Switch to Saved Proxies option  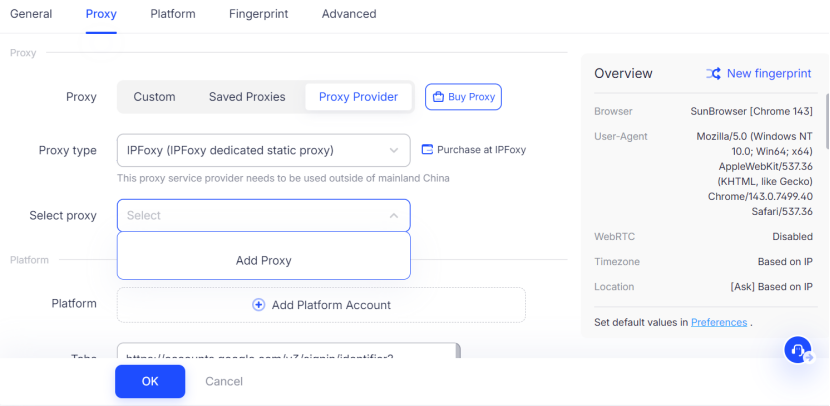click(247, 97)
